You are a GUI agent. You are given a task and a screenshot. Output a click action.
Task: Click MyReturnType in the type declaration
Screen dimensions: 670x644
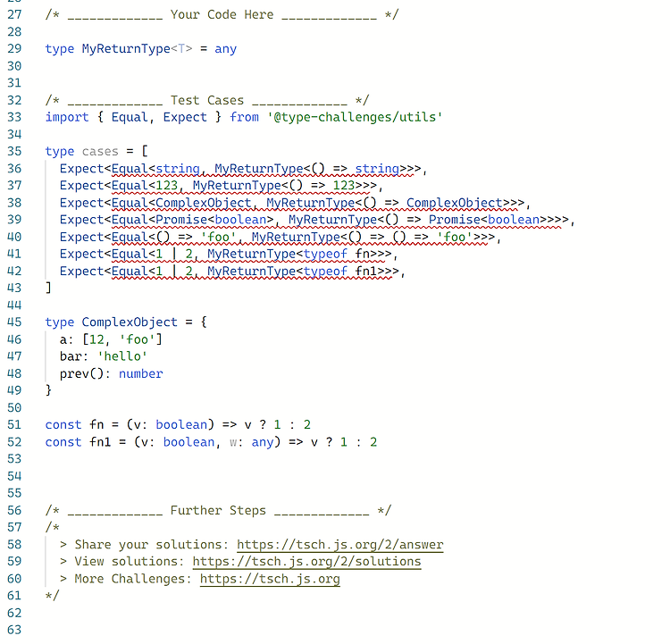coord(126,49)
